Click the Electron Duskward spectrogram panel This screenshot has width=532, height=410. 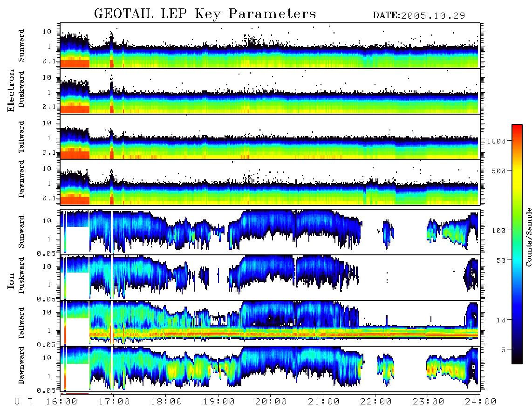pyautogui.click(x=270, y=91)
